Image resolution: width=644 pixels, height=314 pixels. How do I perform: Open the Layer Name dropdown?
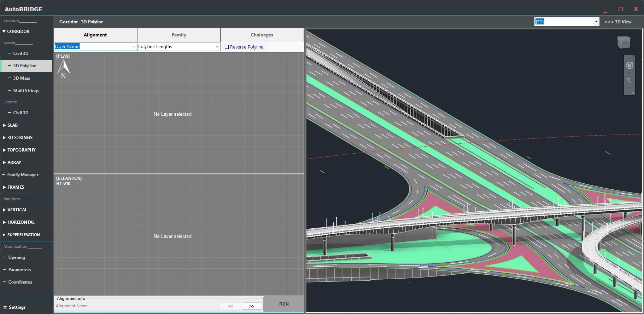point(134,47)
